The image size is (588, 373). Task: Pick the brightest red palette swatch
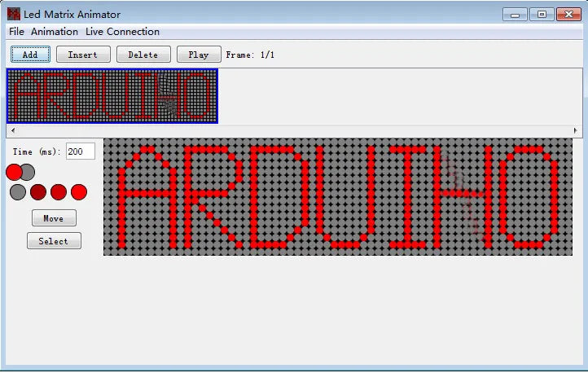pos(79,192)
